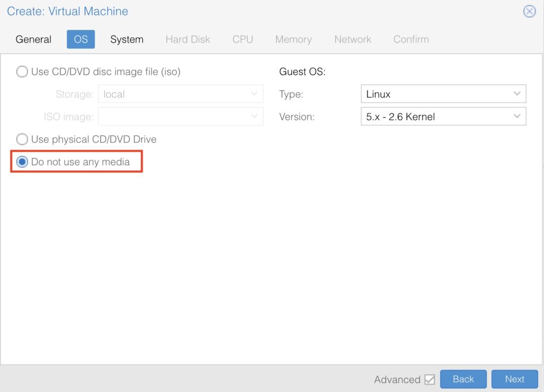This screenshot has width=544, height=392.
Task: Open the Storage dropdown showing local
Action: pyautogui.click(x=181, y=94)
